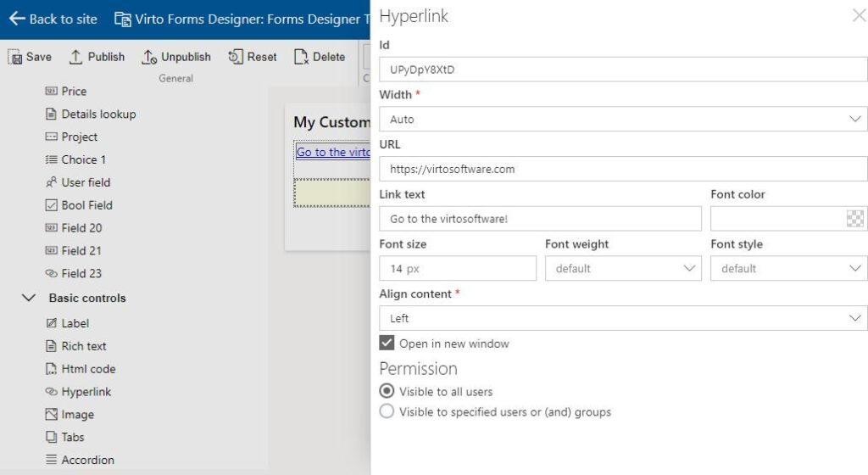Click the Reset icon
Image resolution: width=868 pixels, height=475 pixels.
click(236, 57)
